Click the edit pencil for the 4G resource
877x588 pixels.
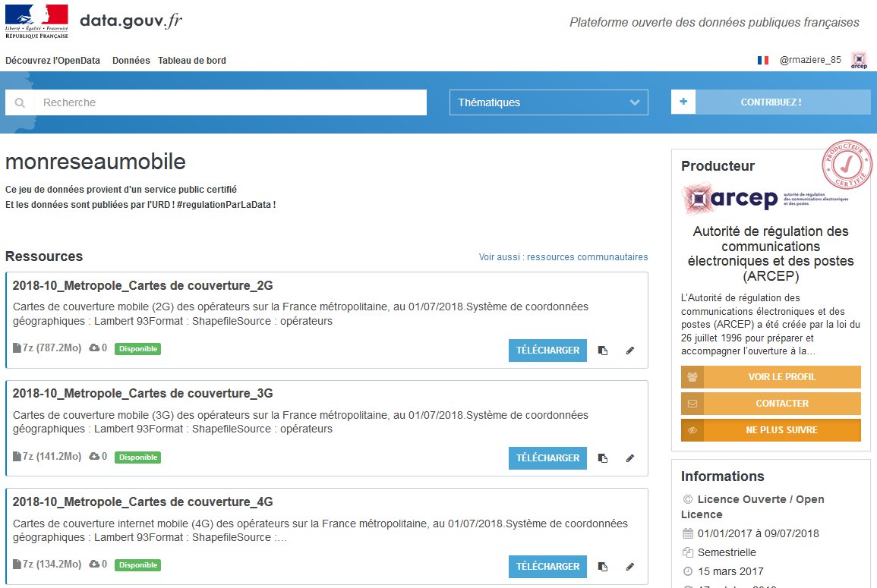pos(629,567)
